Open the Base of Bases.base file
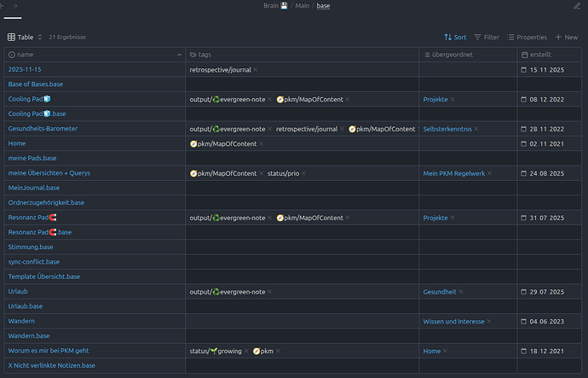Screen dimensions: 588x378 (35, 84)
